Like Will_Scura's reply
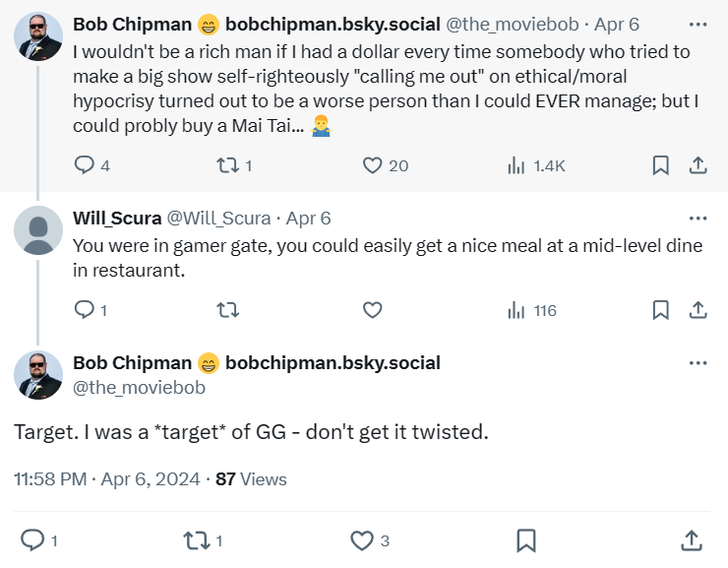This screenshot has height=568, width=728. coord(372,310)
